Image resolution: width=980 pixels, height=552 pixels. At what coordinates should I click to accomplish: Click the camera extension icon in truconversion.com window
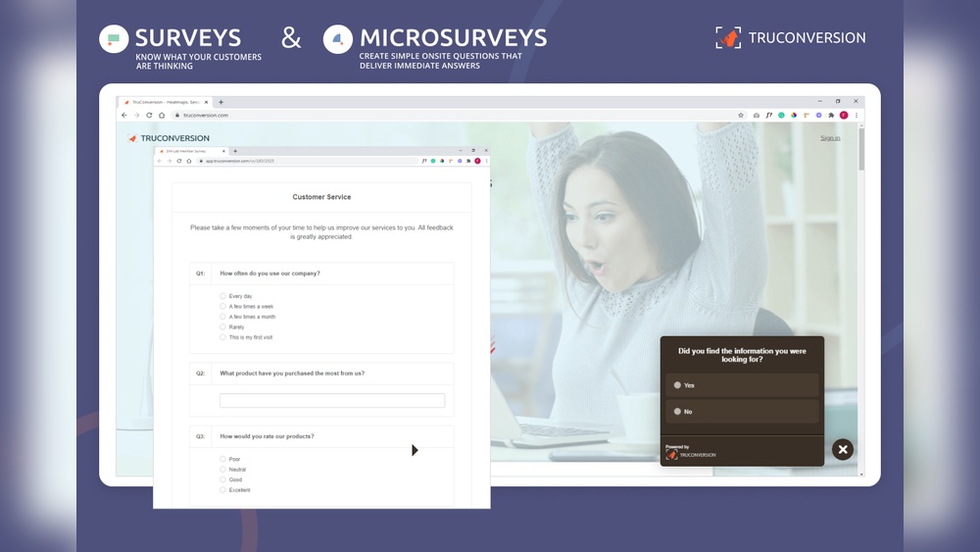[x=757, y=115]
